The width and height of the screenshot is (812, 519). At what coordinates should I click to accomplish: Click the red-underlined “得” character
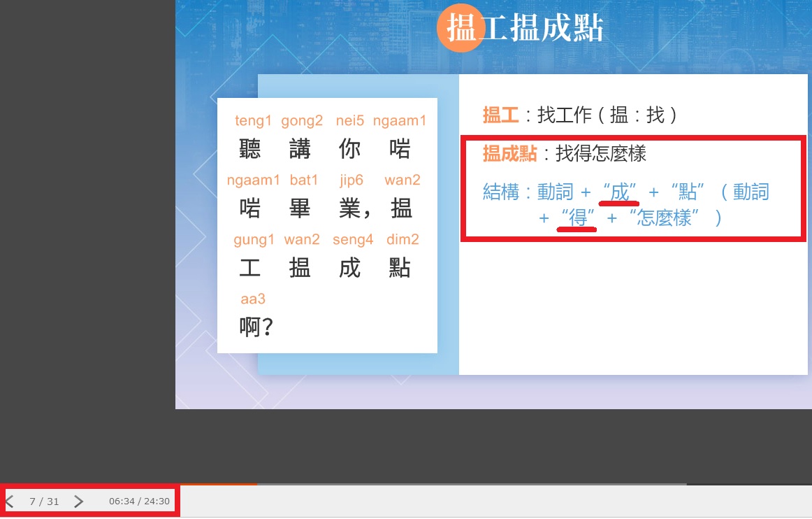[577, 219]
